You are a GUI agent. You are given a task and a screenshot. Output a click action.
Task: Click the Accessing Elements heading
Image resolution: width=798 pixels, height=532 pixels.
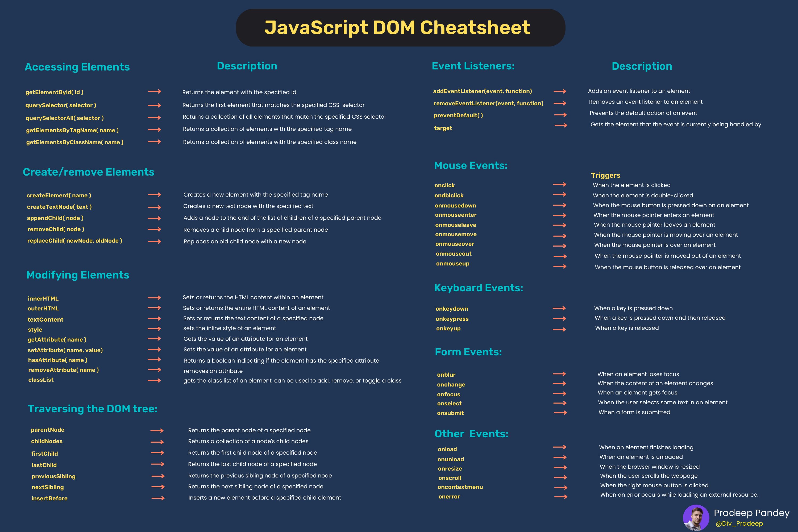77,67
